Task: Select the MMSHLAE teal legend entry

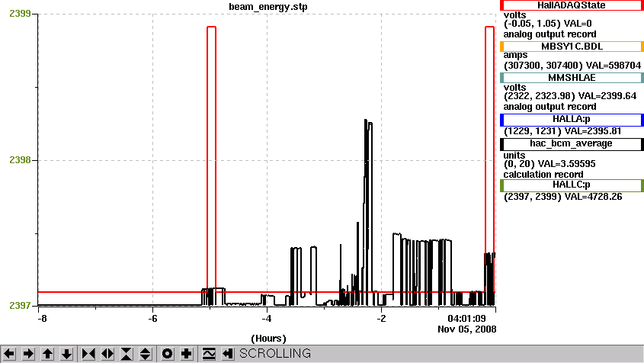Action: click(572, 78)
